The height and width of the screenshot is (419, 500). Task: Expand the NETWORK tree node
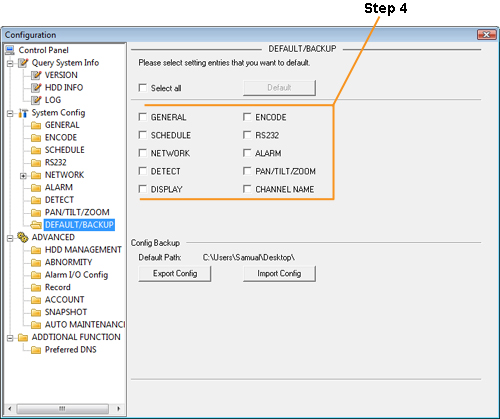23,175
